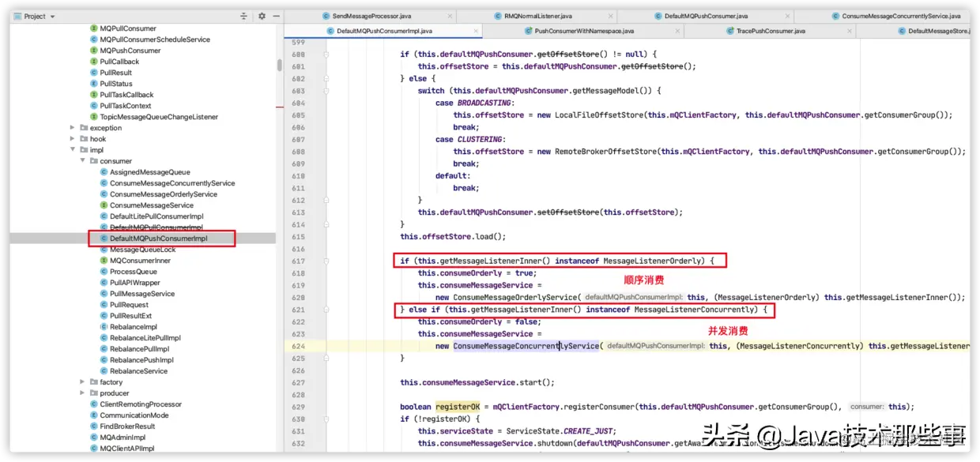
Task: Click the Project panel vertical scrollbar thumb
Action: [x=280, y=65]
